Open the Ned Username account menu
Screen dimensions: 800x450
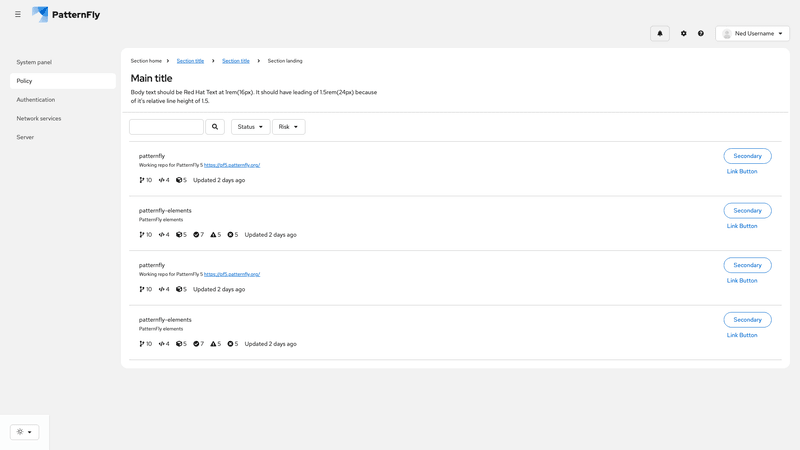click(753, 34)
